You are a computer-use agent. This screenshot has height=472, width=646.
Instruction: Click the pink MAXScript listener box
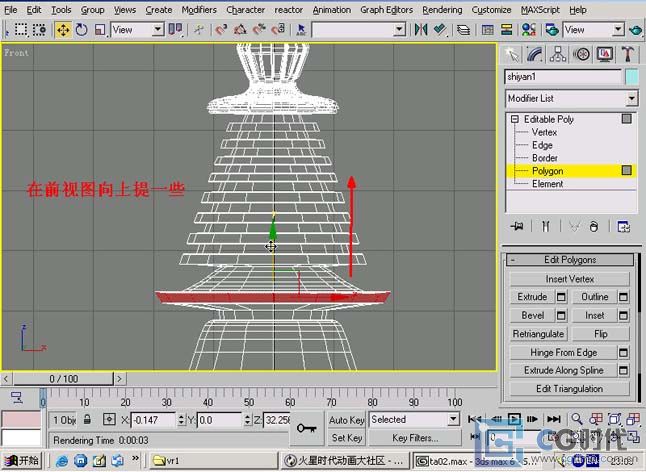[21, 420]
